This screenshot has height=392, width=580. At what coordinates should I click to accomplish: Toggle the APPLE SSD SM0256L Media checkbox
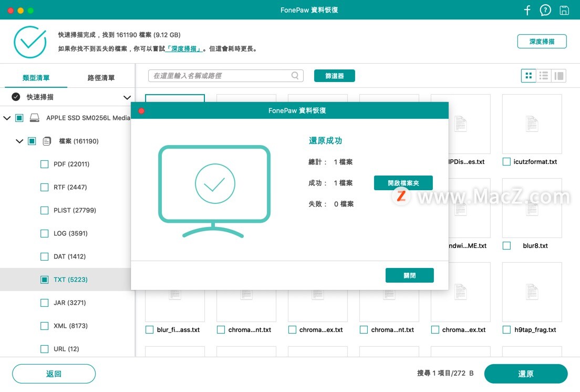tap(19, 118)
